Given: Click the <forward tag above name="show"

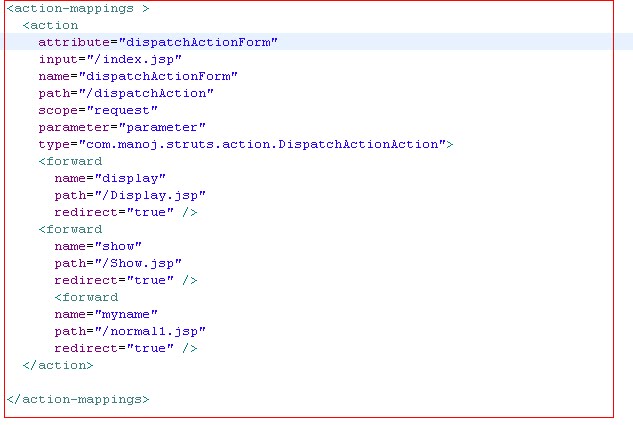Looking at the screenshot, I should [70, 229].
